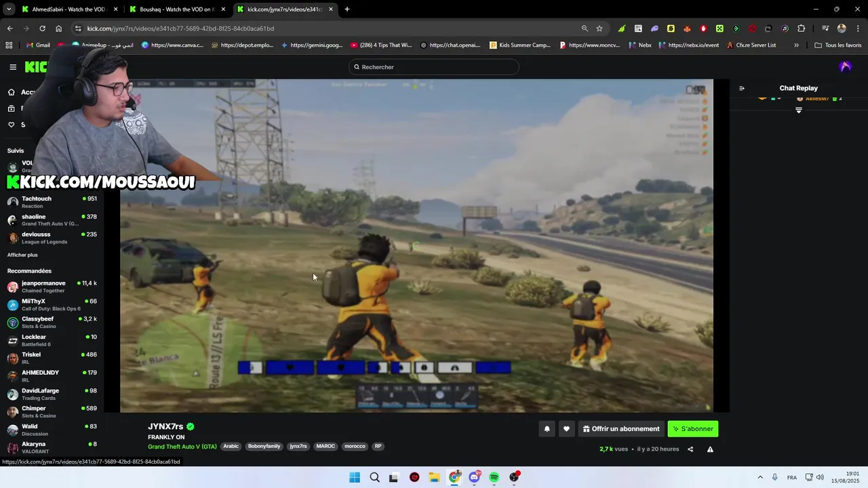Open jeanpormanove recommended channel
Screen dimensions: 868x488
coord(52,287)
